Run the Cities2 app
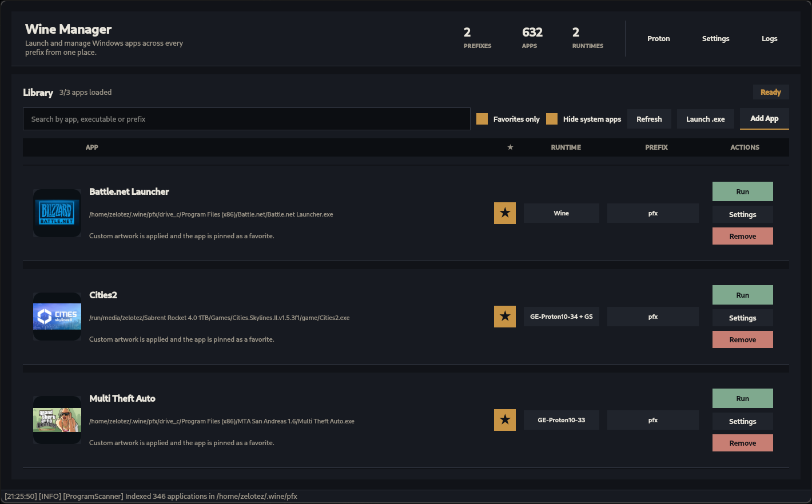The width and height of the screenshot is (812, 504). [743, 295]
